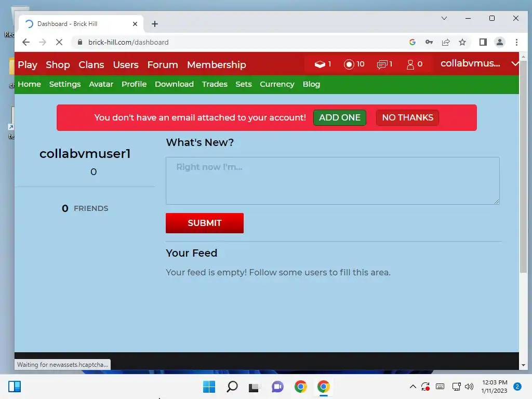Viewport: 532px width, 399px height.
Task: Open the Chrome side panel icon
Action: tap(483, 42)
